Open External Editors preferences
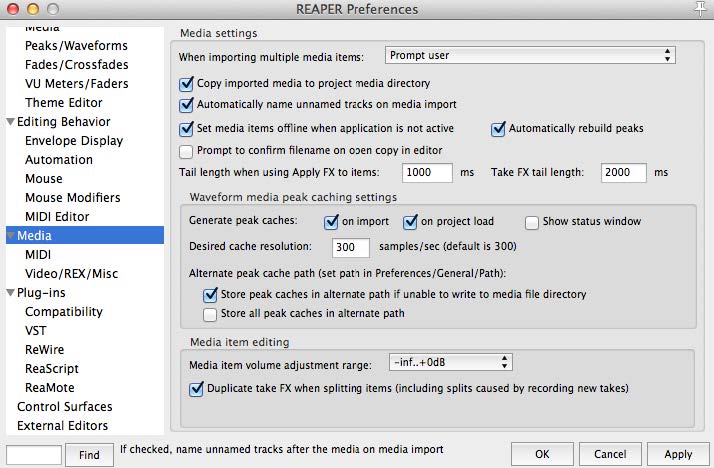The image size is (714, 468). (62, 426)
